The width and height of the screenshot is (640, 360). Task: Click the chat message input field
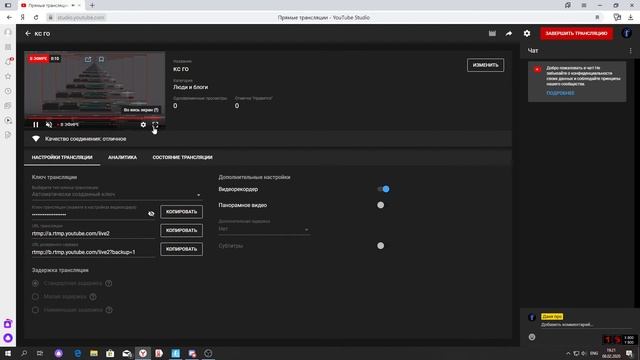[x=586, y=325]
